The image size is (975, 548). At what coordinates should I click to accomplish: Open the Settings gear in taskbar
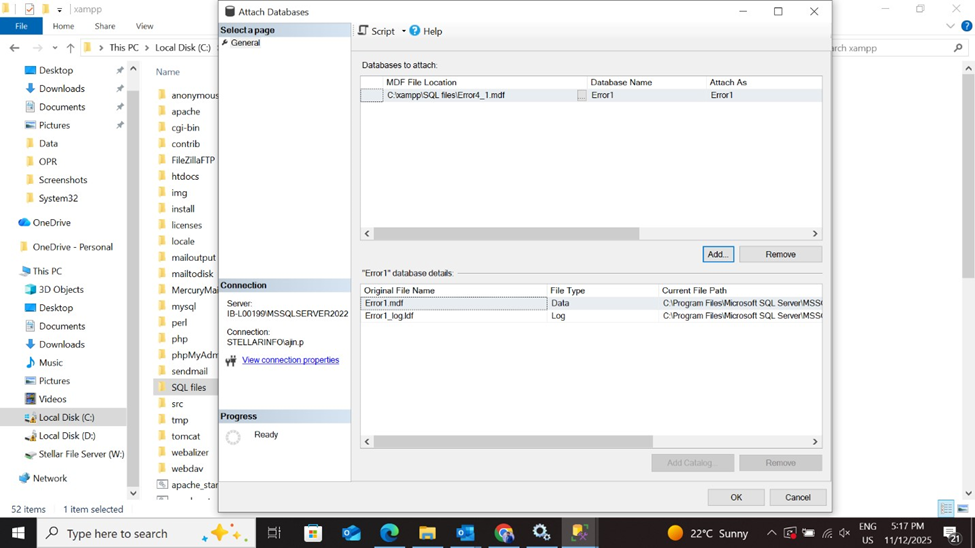541,533
